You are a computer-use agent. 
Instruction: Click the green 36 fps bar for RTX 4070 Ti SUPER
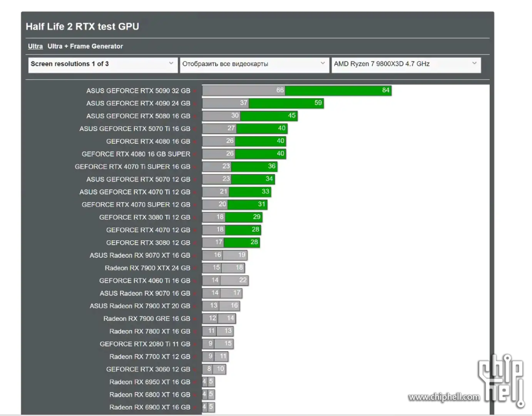coord(254,166)
